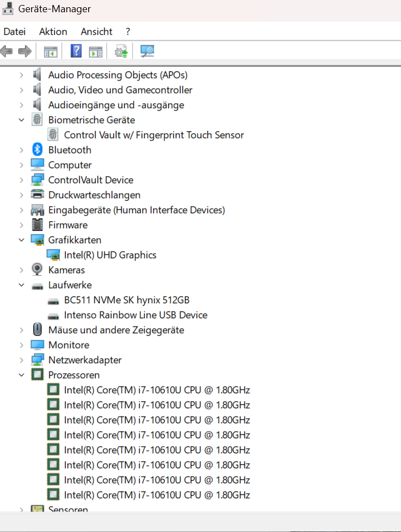Click the Back arrow toolbar icon
Image resolution: width=401 pixels, height=532 pixels.
pos(7,52)
